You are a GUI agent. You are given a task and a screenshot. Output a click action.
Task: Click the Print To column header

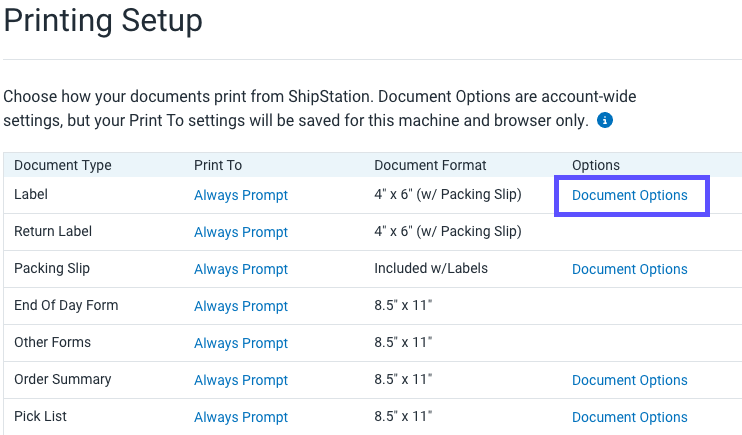pyautogui.click(x=218, y=165)
